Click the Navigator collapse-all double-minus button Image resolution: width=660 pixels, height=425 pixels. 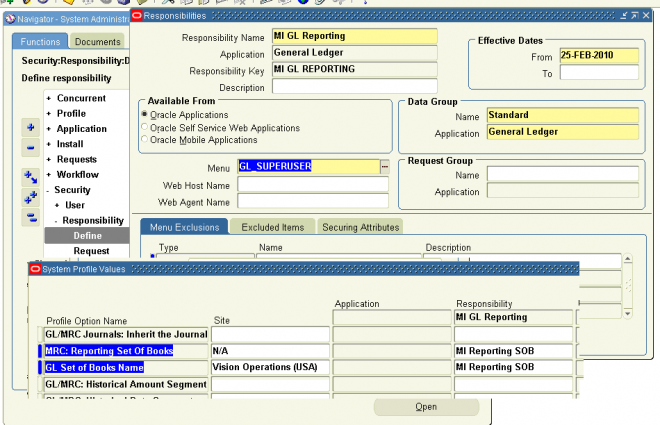point(30,217)
